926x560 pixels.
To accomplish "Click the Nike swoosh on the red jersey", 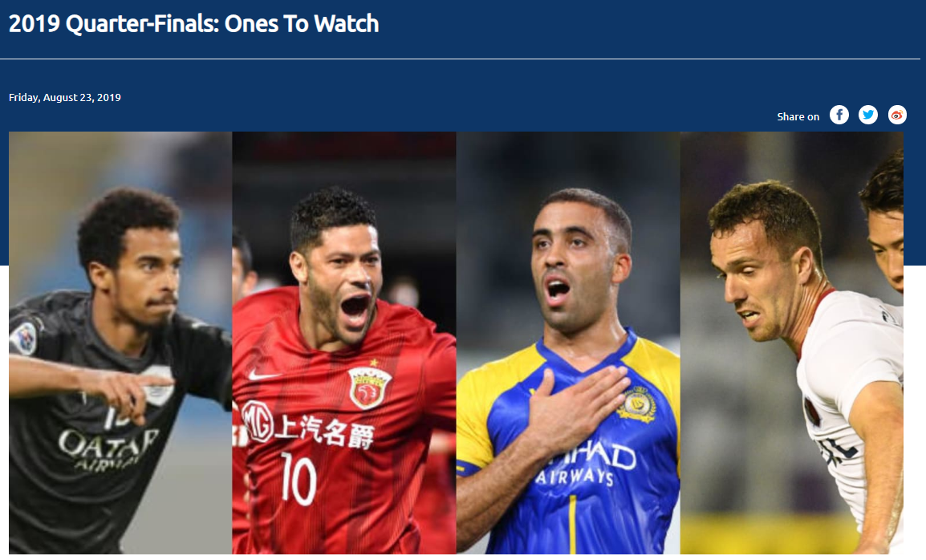I will pos(262,375).
